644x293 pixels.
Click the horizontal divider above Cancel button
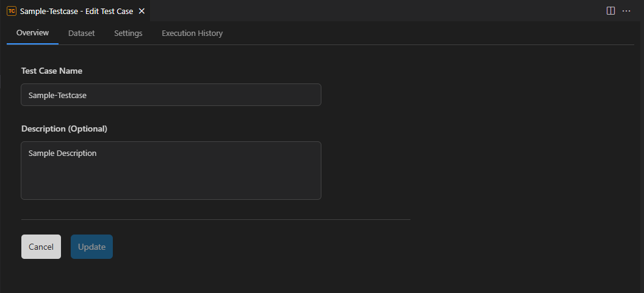point(215,219)
